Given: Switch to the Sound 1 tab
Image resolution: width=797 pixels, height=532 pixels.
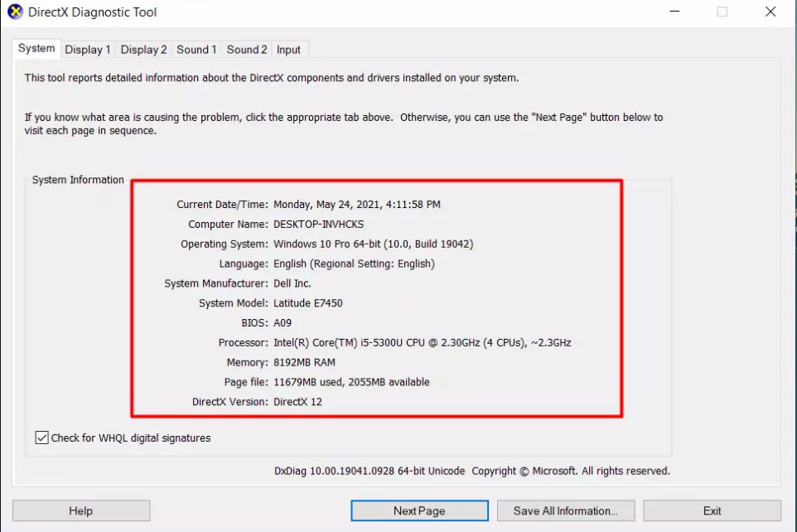Looking at the screenshot, I should 196,50.
